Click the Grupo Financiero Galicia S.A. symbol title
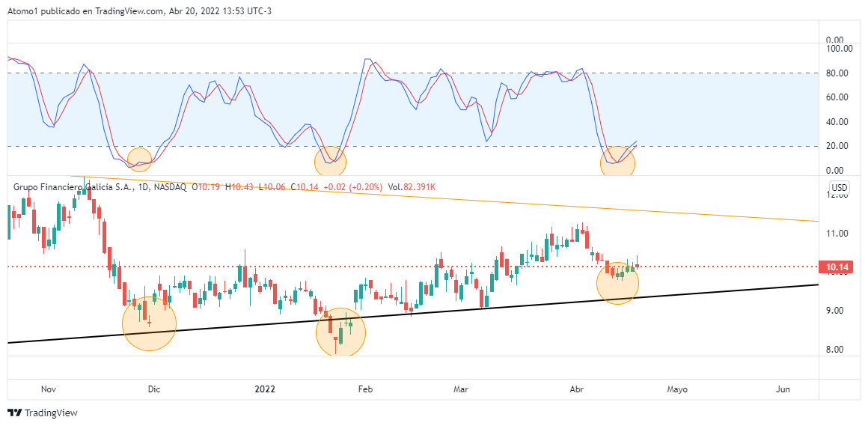The image size is (868, 426). pos(75,187)
